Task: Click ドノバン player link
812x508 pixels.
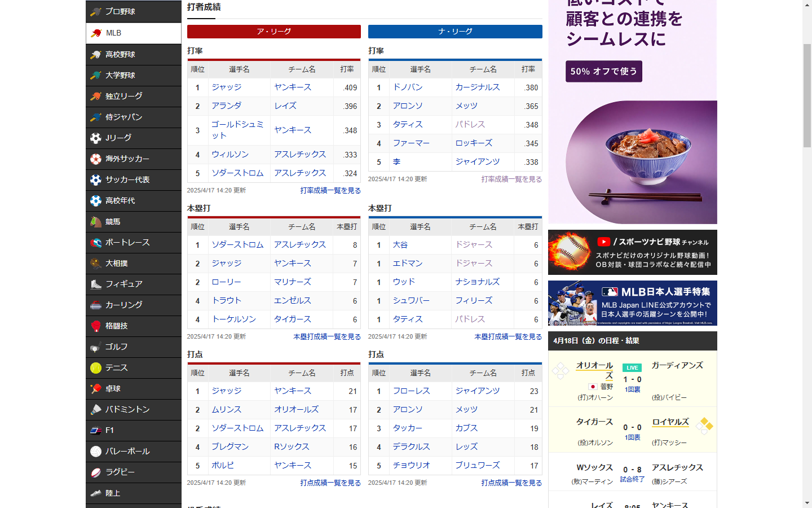Action: point(408,87)
